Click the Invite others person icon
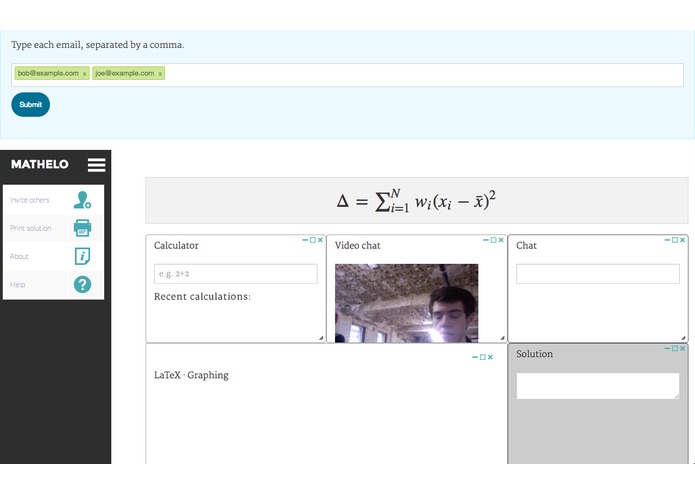The height and width of the screenshot is (494, 695). pyautogui.click(x=82, y=200)
